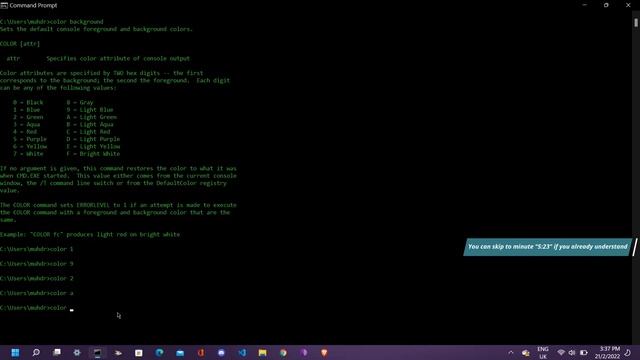The height and width of the screenshot is (360, 640).
Task: Open the Mail app from the taskbar
Action: 180,353
